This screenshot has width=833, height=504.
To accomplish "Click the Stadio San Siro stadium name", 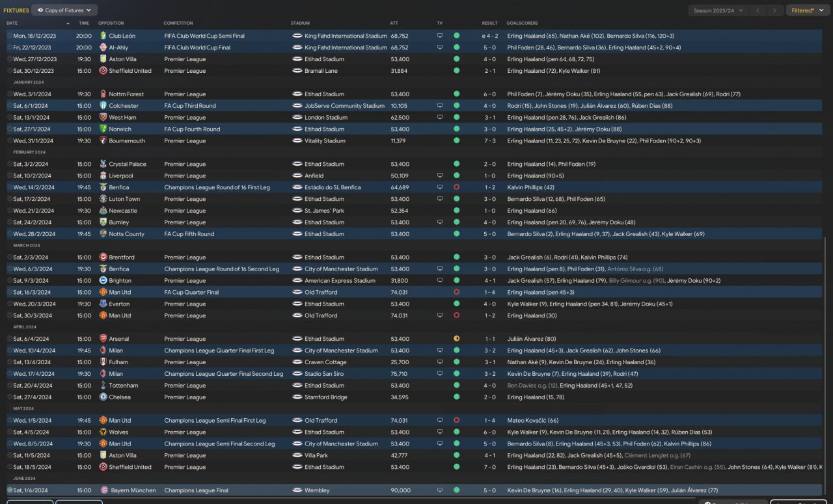I will click(324, 374).
